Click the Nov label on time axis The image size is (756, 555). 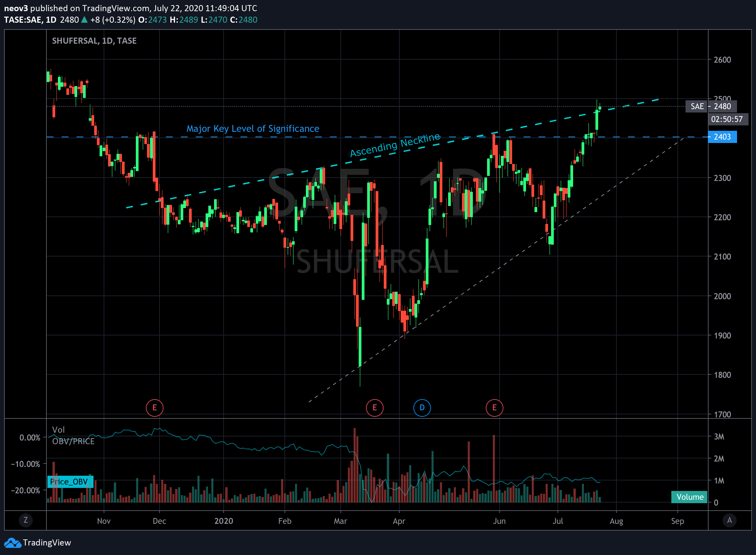[x=104, y=521]
